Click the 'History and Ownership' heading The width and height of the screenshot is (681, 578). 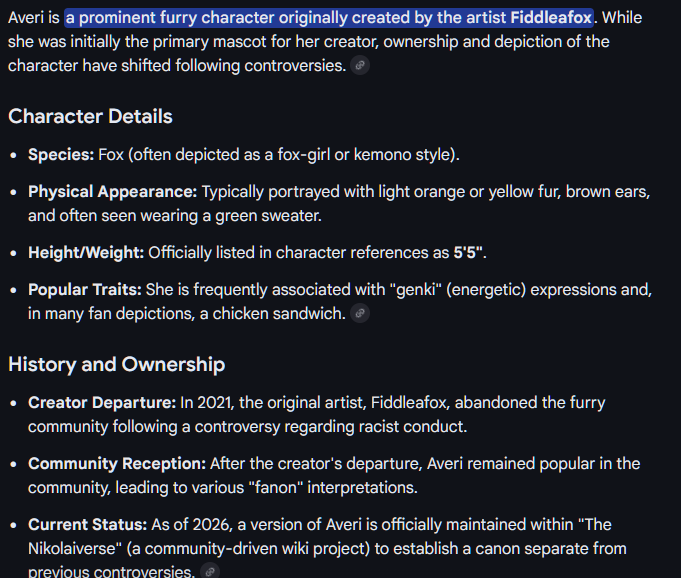click(116, 364)
